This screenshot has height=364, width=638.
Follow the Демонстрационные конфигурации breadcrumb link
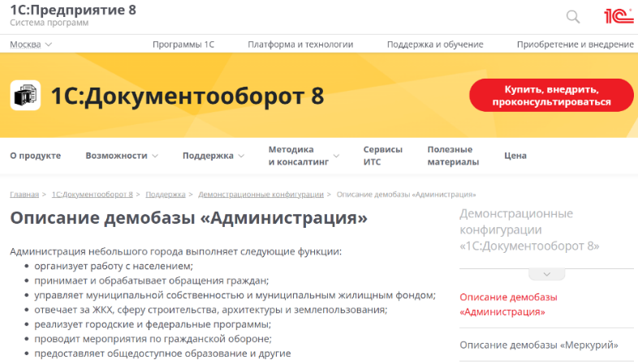tap(261, 195)
